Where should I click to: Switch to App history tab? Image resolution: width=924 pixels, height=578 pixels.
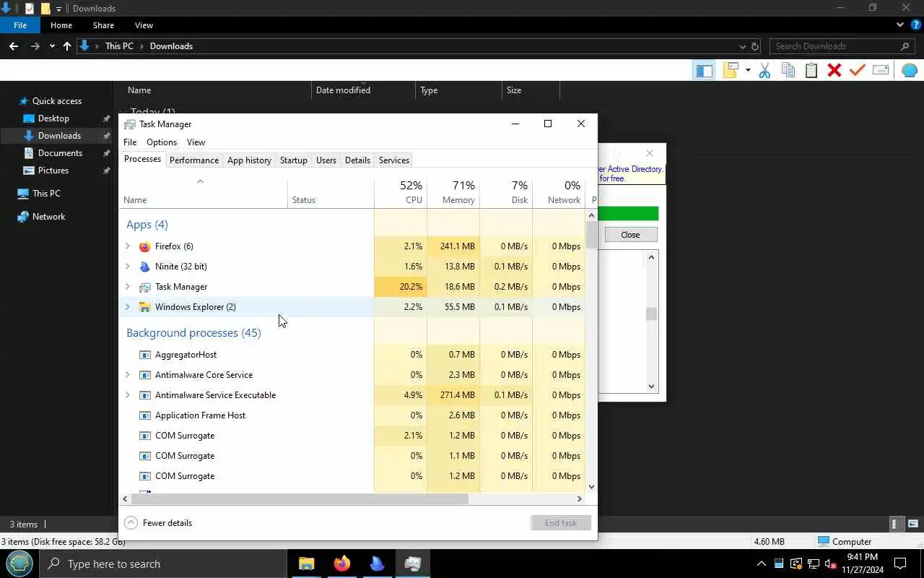point(249,160)
